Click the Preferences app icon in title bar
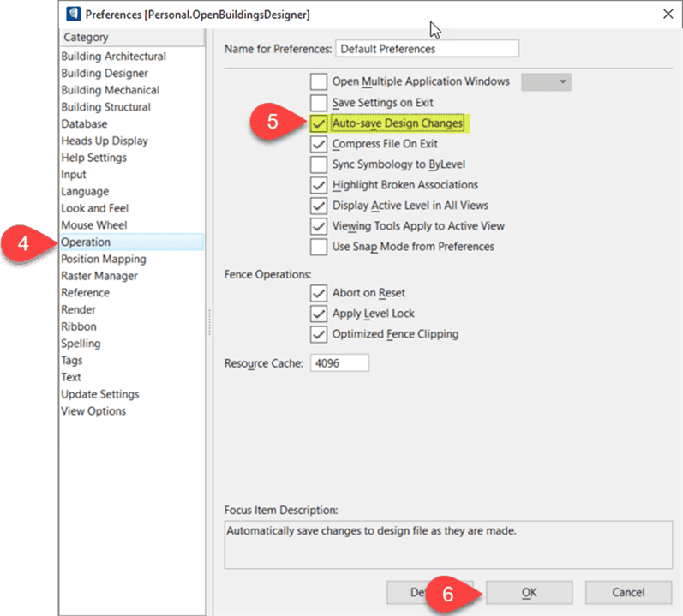The height and width of the screenshot is (616, 683). (73, 14)
